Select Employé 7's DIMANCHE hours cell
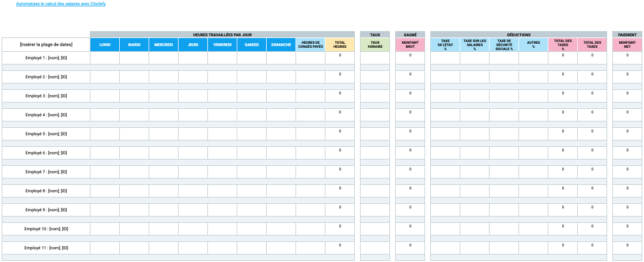The image size is (644, 262). click(x=281, y=172)
